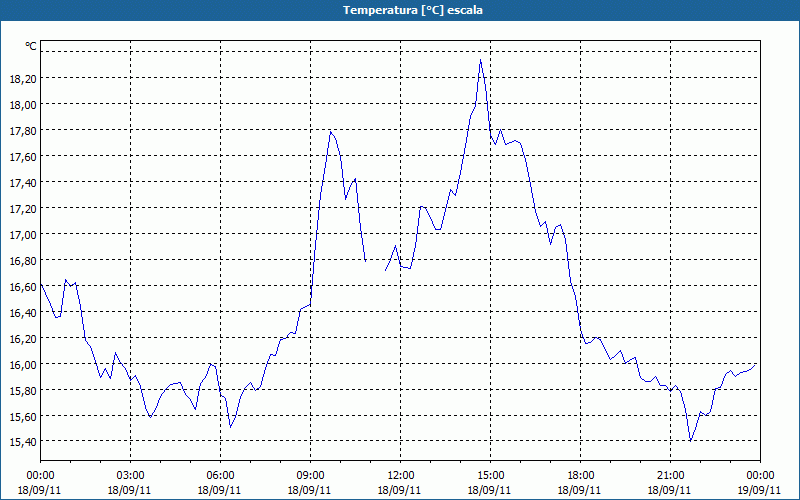Click the 00:00 label above 19/09/11

pyautogui.click(x=760, y=476)
